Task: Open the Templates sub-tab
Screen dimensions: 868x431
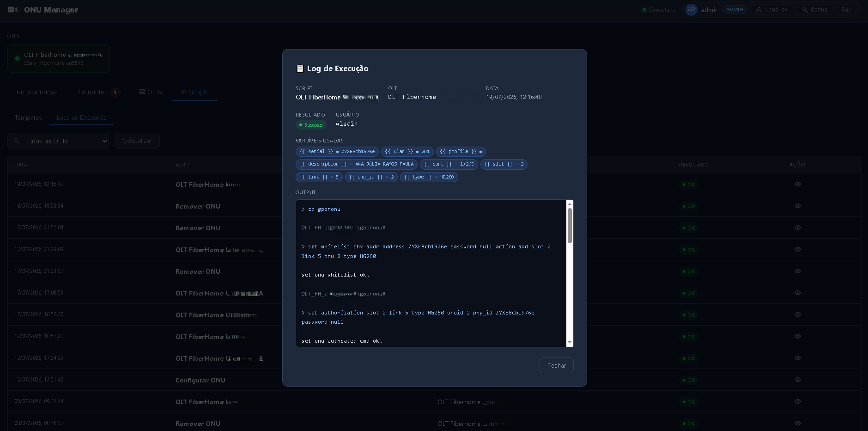Action: click(x=28, y=118)
